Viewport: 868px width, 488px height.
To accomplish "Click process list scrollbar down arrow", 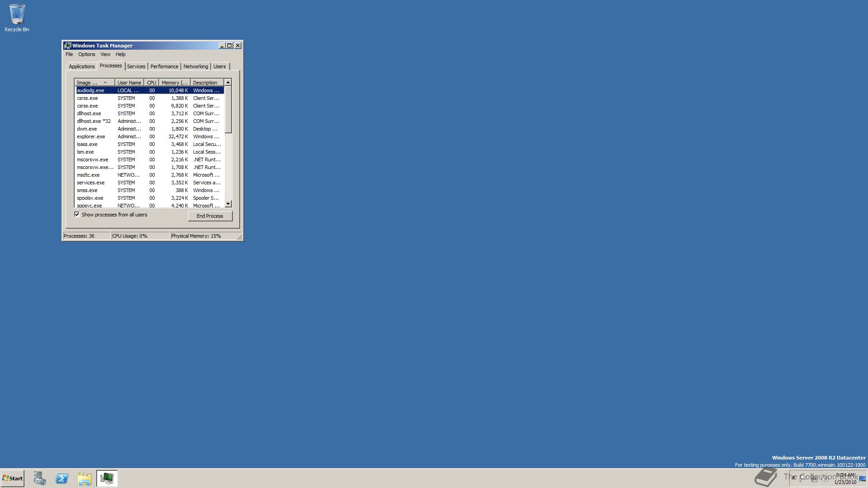I will [x=228, y=204].
